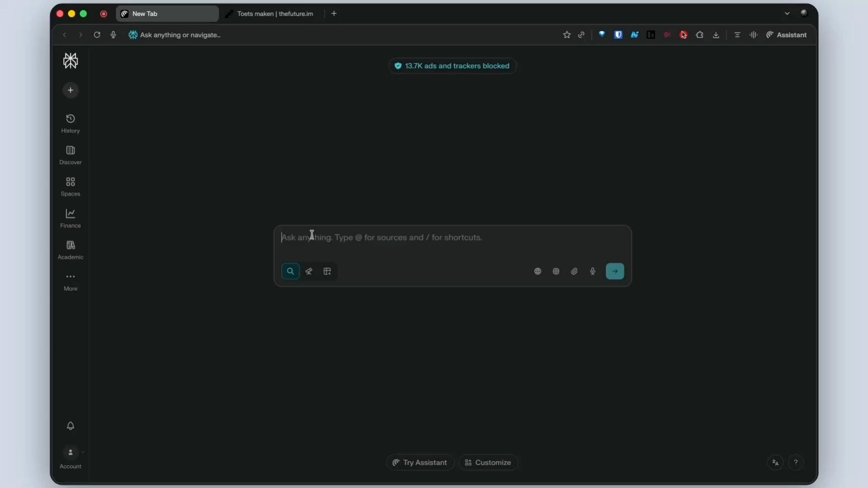The width and height of the screenshot is (868, 488).
Task: Switch to the Labs mode toggle
Action: pyautogui.click(x=327, y=271)
